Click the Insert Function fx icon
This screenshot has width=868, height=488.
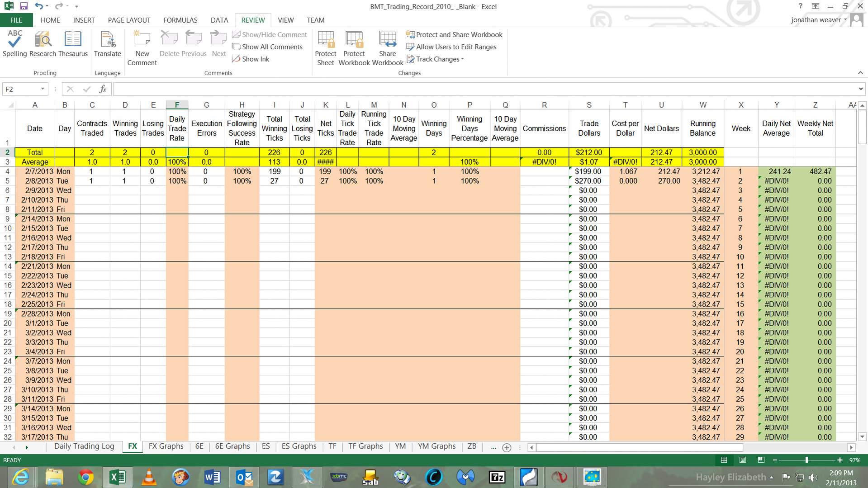tap(103, 89)
